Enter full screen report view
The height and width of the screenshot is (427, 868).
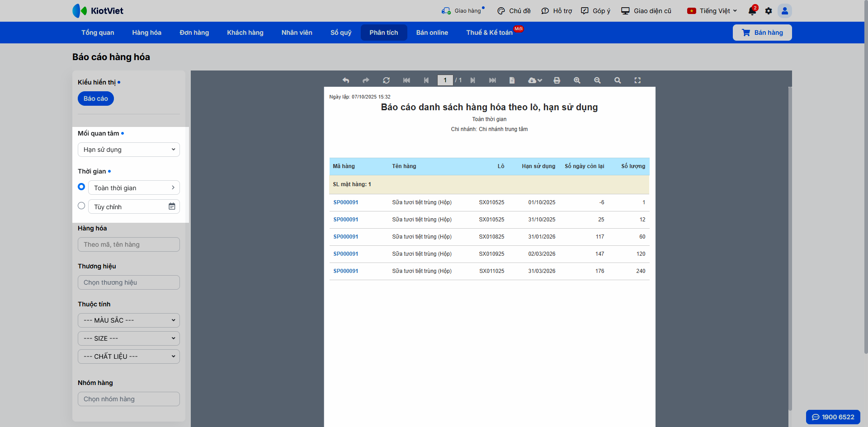[637, 80]
